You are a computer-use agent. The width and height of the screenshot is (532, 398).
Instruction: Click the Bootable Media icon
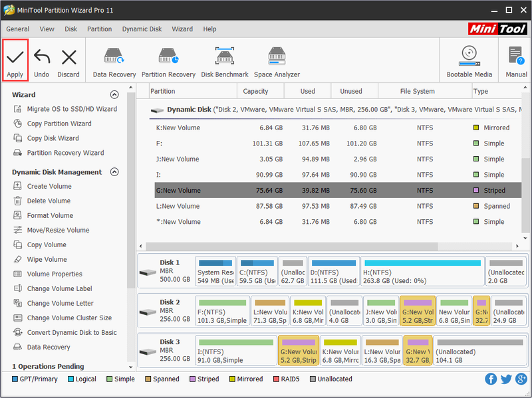[x=469, y=56]
